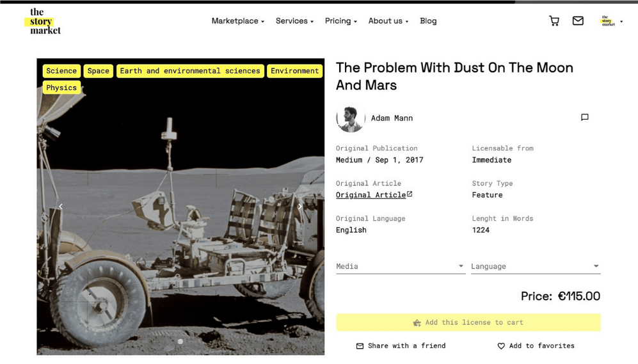This screenshot has width=638, height=364.
Task: Click the heart icon to add favorite
Action: (501, 346)
